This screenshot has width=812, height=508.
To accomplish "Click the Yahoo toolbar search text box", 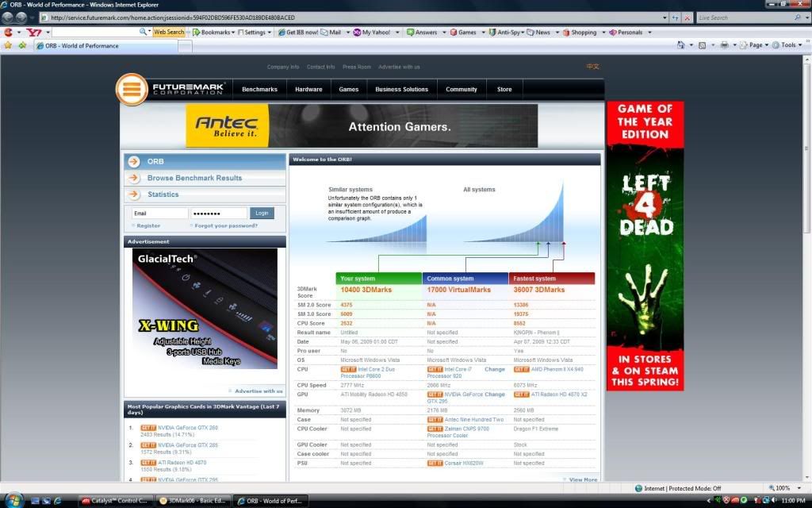I will click(x=95, y=32).
